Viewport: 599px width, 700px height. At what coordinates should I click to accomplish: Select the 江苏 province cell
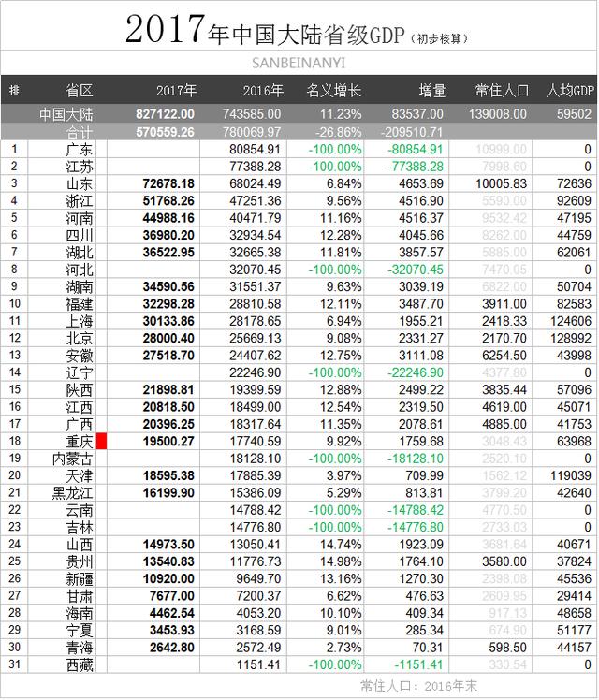pos(79,167)
